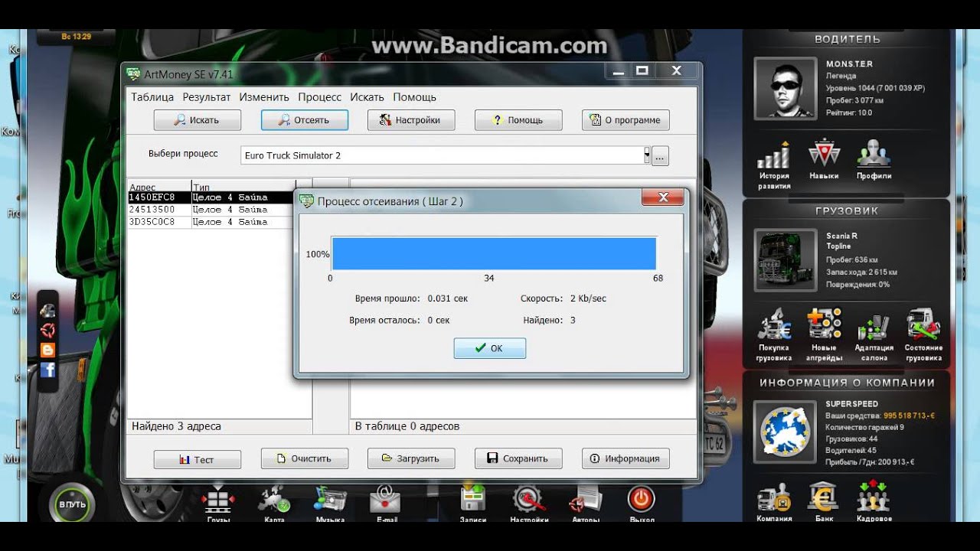Select address row 1450EFC8
The height and width of the screenshot is (551, 980).
click(211, 197)
